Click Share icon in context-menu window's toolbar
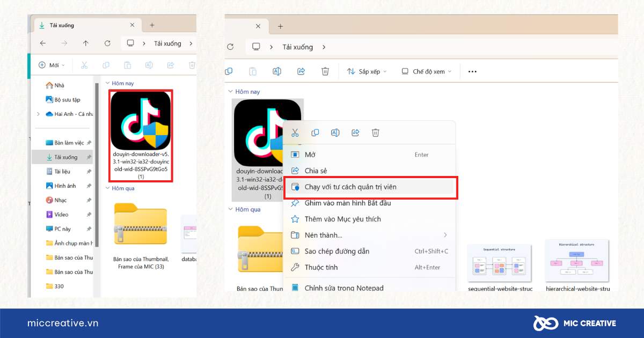644x338 pixels. tap(301, 71)
